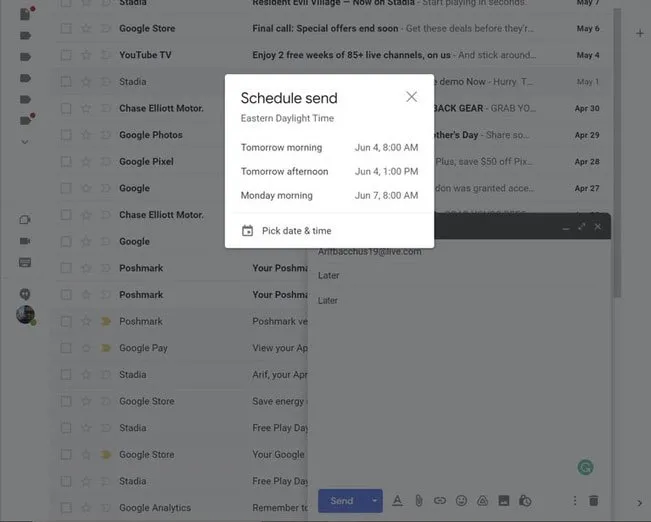651x522 pixels.
Task: Choose Tomorrow afternoon Jun 4, 1:00 PM
Action: coord(329,172)
